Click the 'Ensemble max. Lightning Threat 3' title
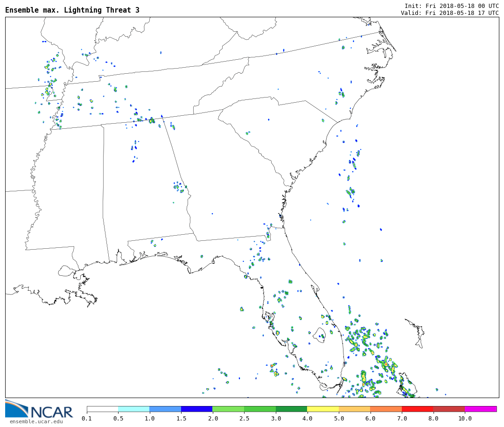This screenshot has height=427, width=504. click(x=72, y=10)
